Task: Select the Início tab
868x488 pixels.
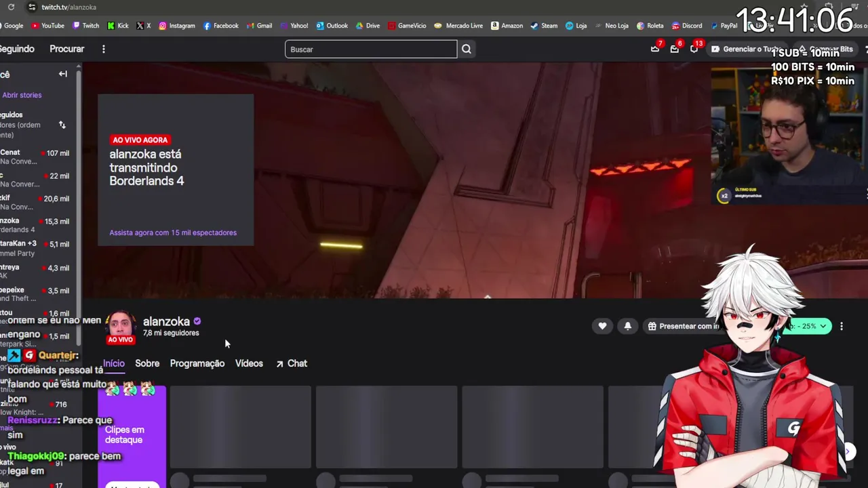Action: point(114,363)
